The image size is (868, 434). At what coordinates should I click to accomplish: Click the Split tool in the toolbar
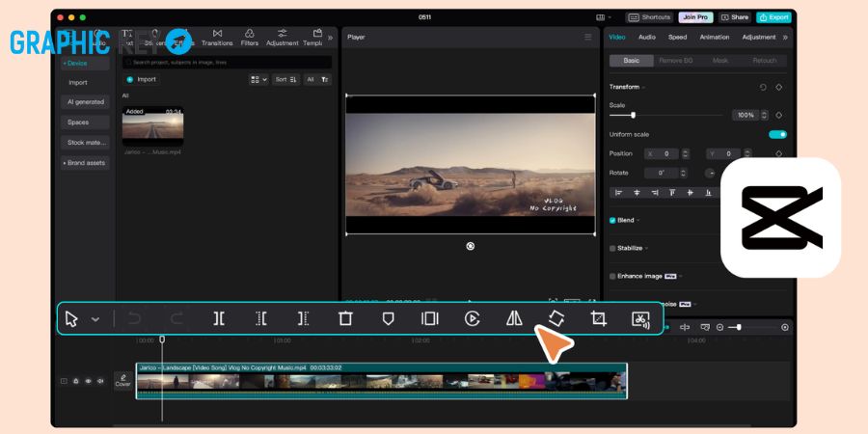[x=219, y=318]
